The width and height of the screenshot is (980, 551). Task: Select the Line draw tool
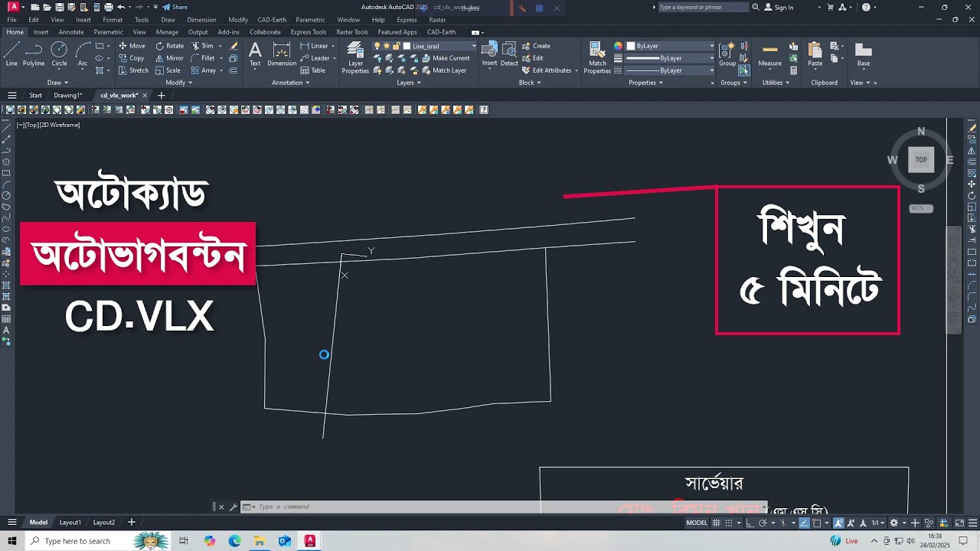[11, 54]
